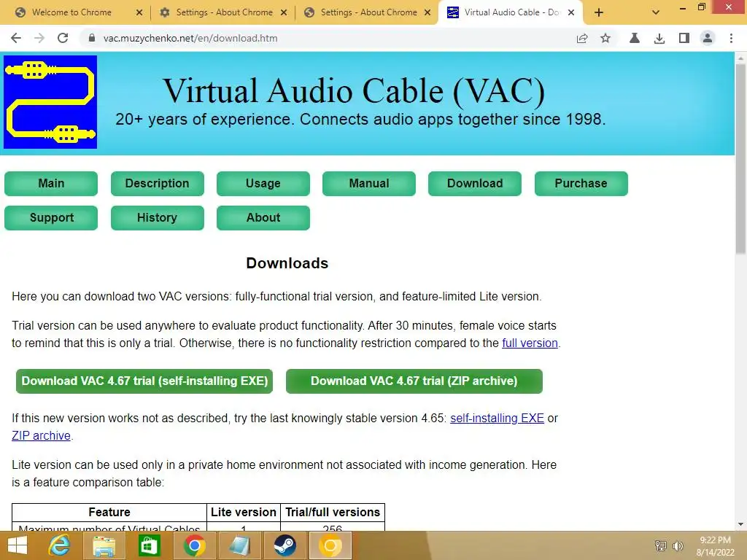Open the Purchase page

point(581,183)
